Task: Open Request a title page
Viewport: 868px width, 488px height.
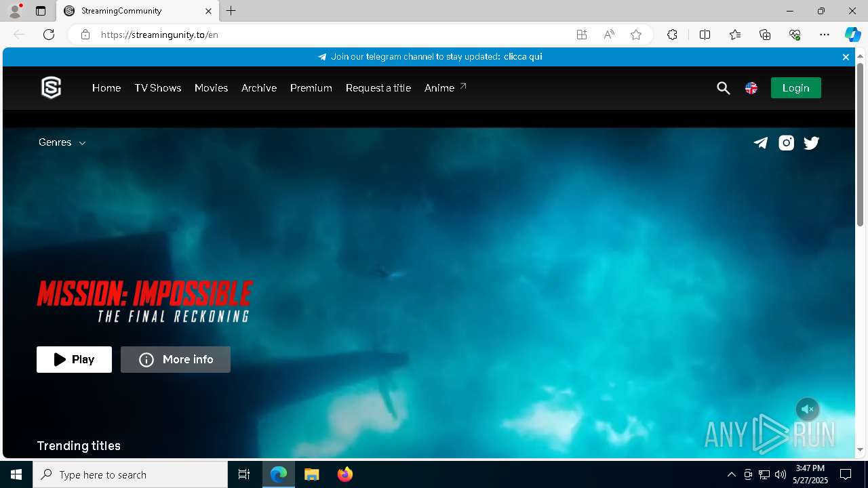Action: (x=378, y=88)
